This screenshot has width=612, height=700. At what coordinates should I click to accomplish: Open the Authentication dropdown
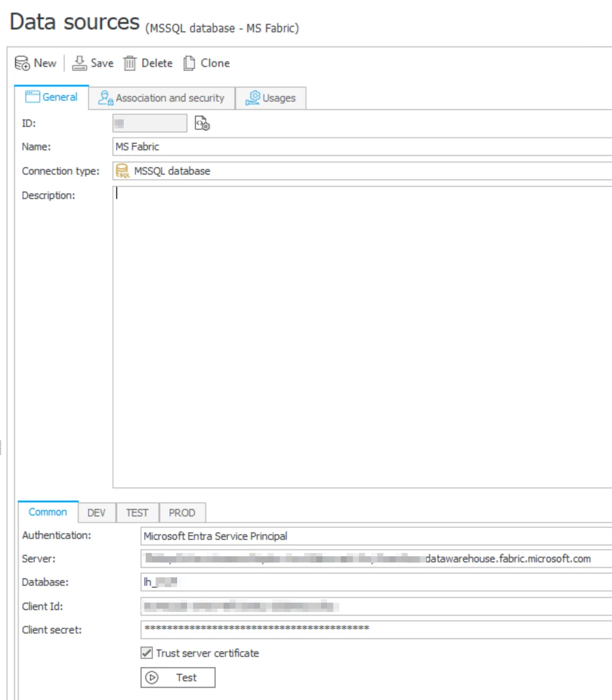click(x=376, y=536)
